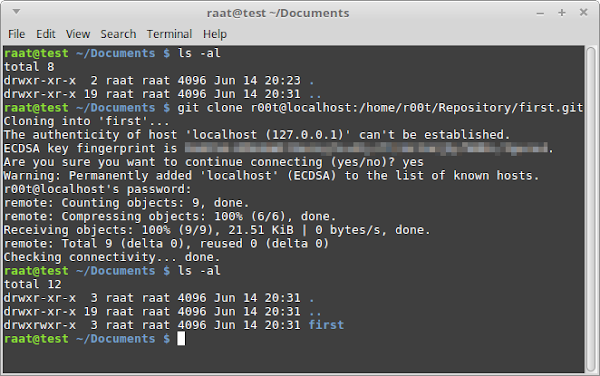This screenshot has width=600, height=376.
Task: Maximize the terminal window with plus icon
Action: pyautogui.click(x=561, y=13)
